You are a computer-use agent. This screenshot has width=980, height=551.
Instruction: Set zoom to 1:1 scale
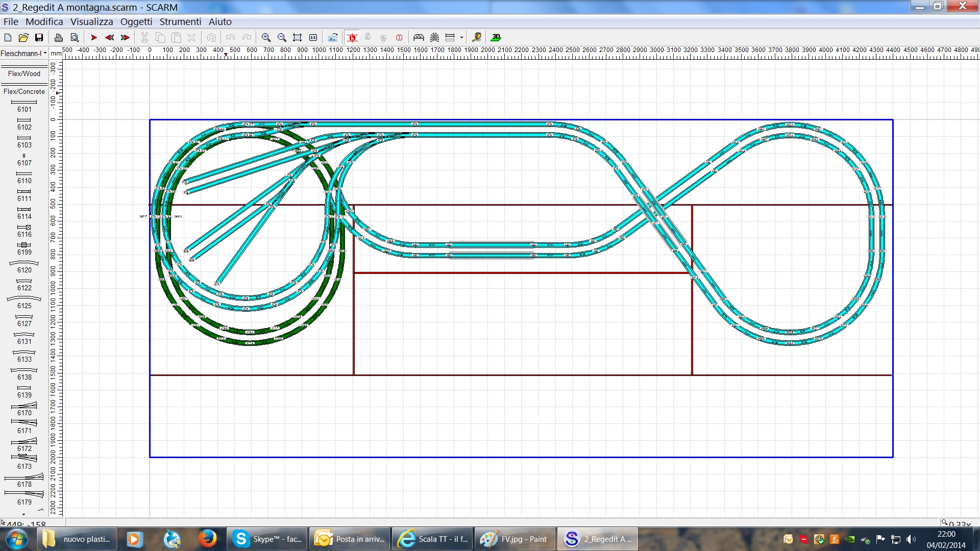click(313, 38)
